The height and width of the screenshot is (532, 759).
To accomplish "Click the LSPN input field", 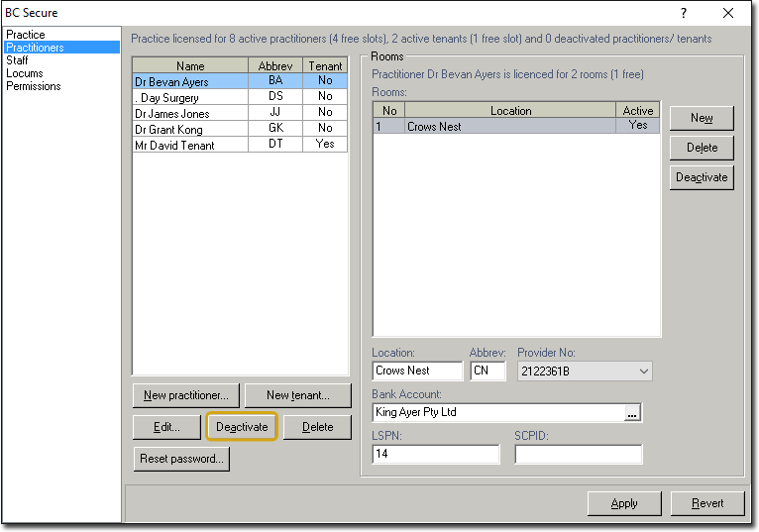I will coord(436,455).
